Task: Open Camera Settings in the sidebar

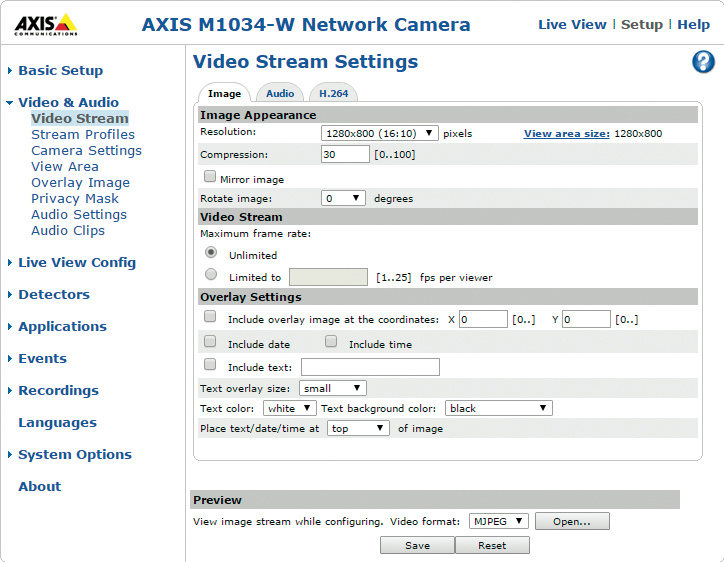Action: 86,151
